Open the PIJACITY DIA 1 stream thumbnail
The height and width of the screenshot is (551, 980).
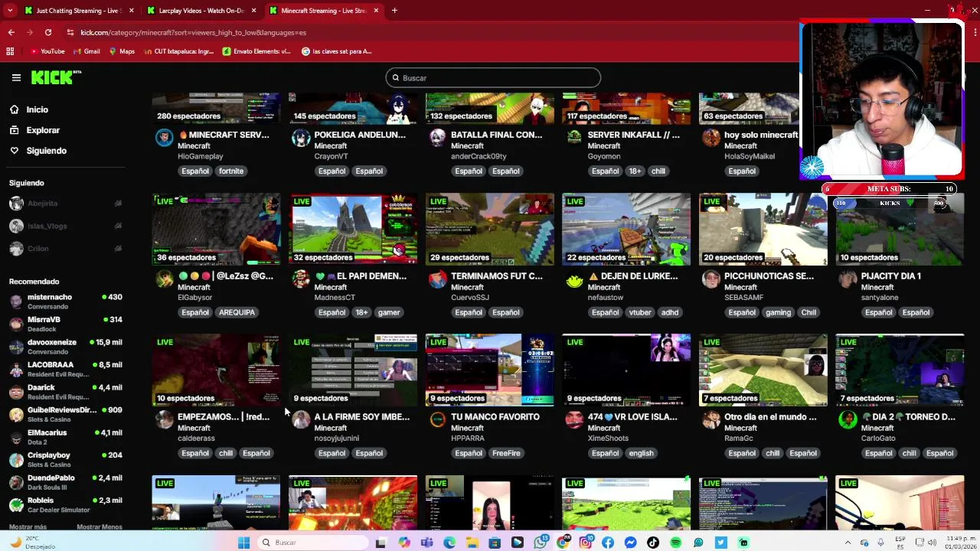point(900,229)
